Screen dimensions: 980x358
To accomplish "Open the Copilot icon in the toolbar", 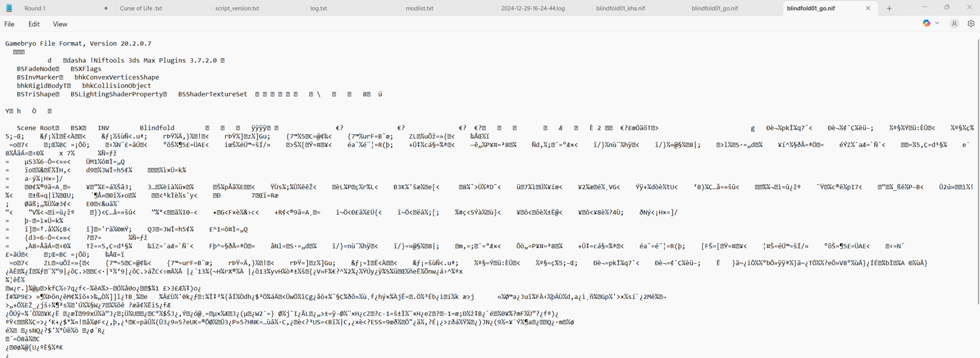I will tap(926, 23).
